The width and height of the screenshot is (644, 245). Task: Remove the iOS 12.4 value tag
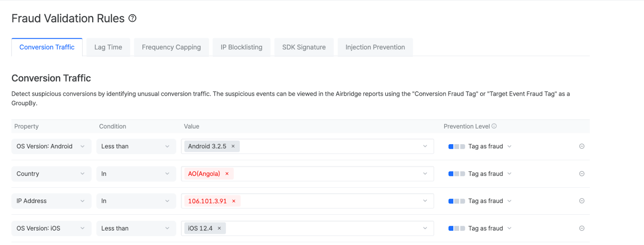click(219, 228)
